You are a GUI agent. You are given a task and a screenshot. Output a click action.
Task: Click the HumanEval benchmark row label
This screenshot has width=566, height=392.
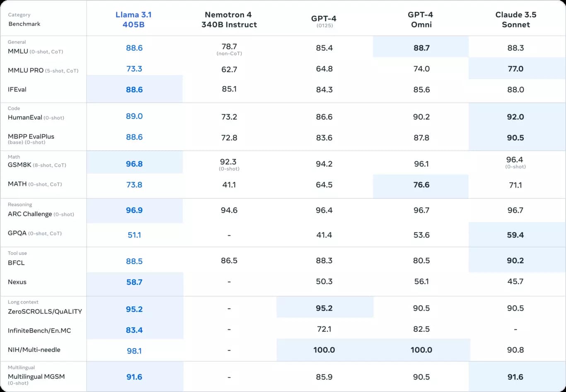tap(25, 118)
